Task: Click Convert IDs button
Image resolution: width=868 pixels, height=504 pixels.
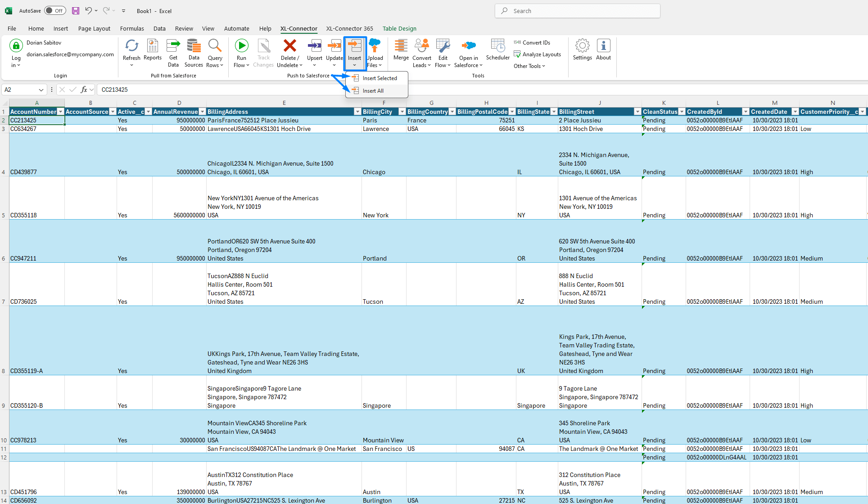Action: pos(536,43)
